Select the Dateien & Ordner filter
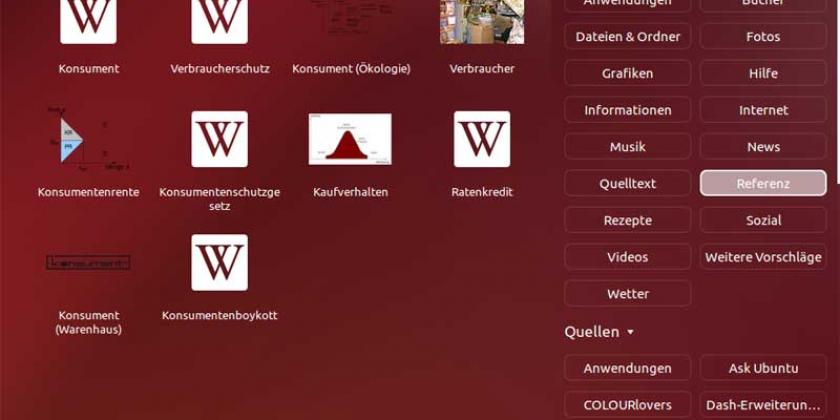Image resolution: width=840 pixels, height=420 pixels. (627, 37)
